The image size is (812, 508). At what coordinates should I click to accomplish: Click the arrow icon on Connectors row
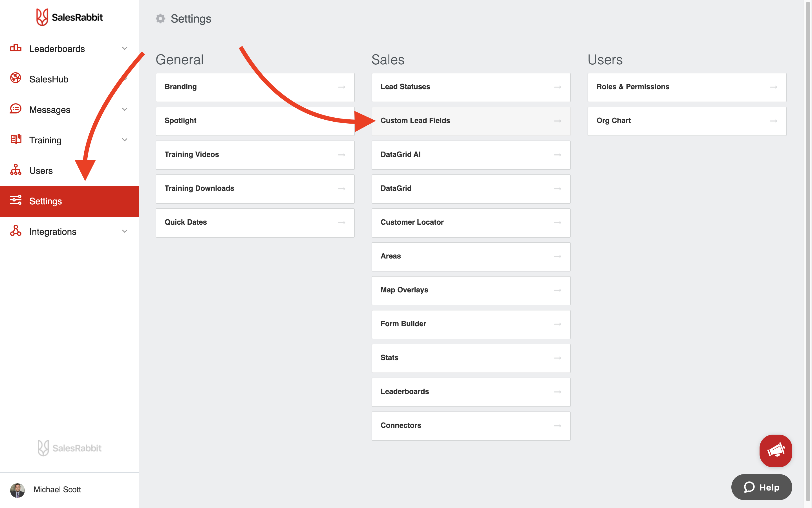click(x=558, y=426)
